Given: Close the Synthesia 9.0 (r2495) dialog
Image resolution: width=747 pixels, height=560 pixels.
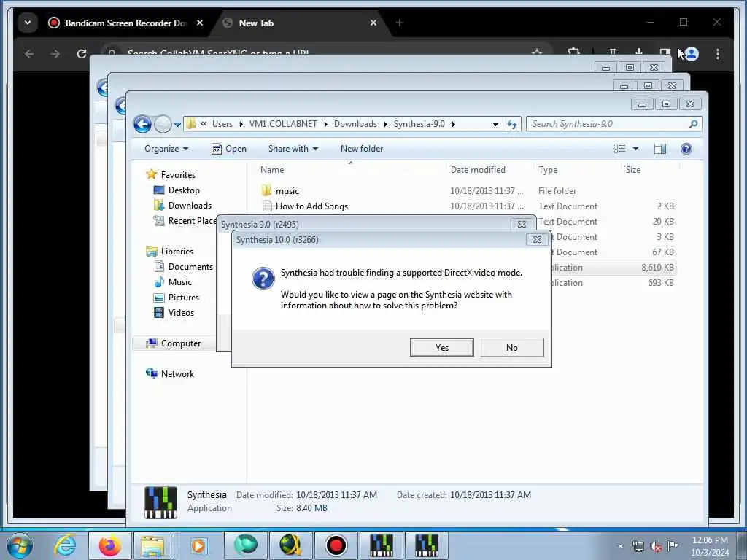Looking at the screenshot, I should (x=522, y=225).
